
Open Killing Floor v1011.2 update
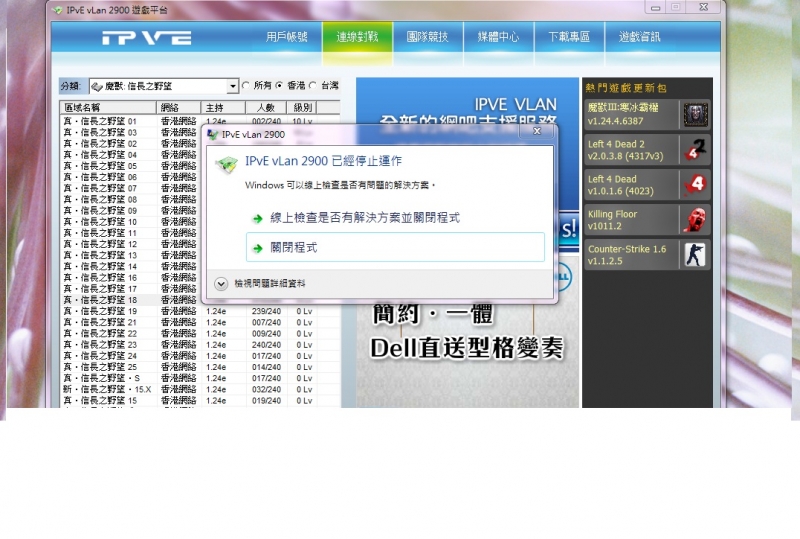coord(647,220)
